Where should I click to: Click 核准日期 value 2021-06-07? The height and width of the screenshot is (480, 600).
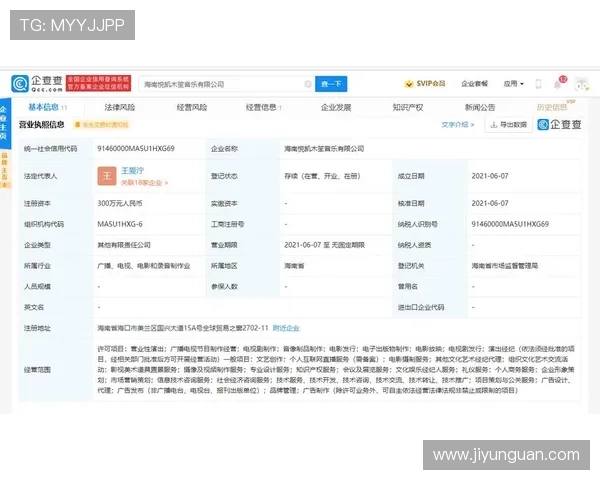(x=490, y=203)
